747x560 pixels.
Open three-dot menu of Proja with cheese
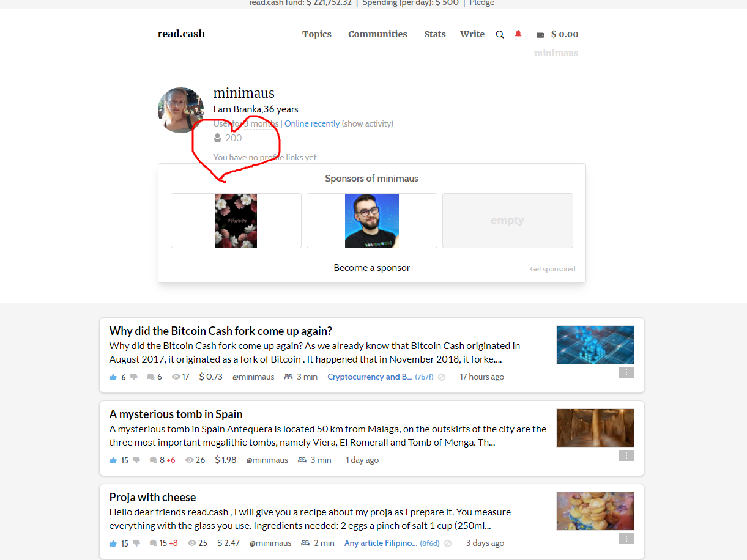tap(626, 539)
